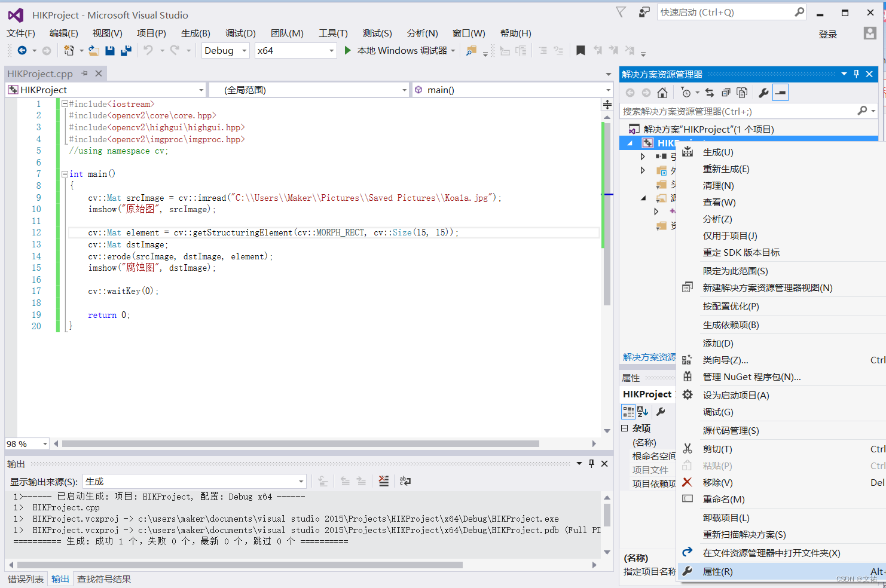Click the 登录 sign-in link
The image size is (886, 588).
(828, 35)
